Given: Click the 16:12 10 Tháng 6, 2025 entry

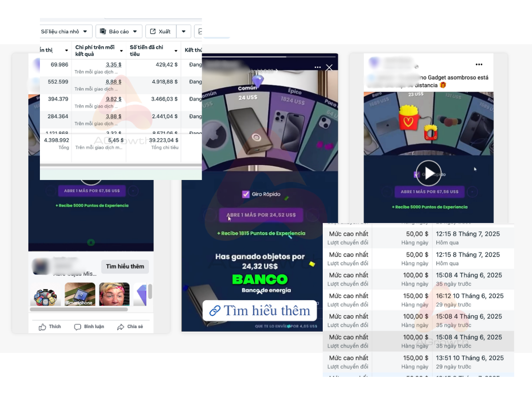Looking at the screenshot, I should tap(469, 296).
